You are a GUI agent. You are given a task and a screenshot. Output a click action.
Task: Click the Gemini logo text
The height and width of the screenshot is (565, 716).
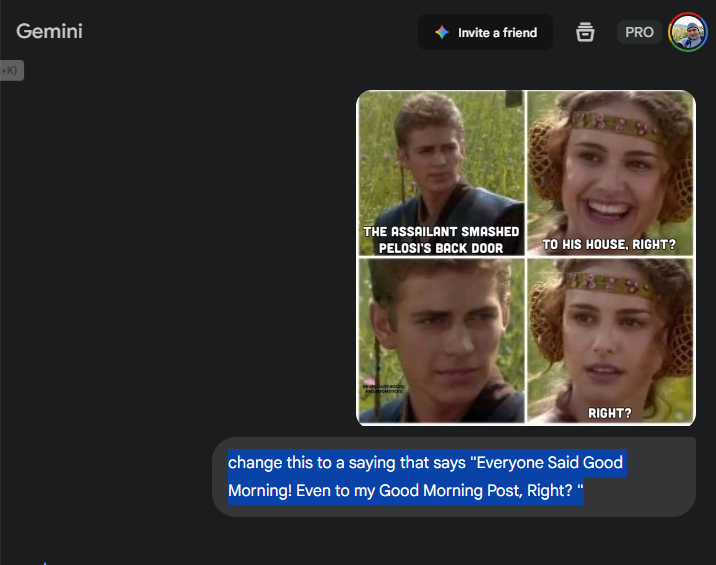pyautogui.click(x=49, y=32)
